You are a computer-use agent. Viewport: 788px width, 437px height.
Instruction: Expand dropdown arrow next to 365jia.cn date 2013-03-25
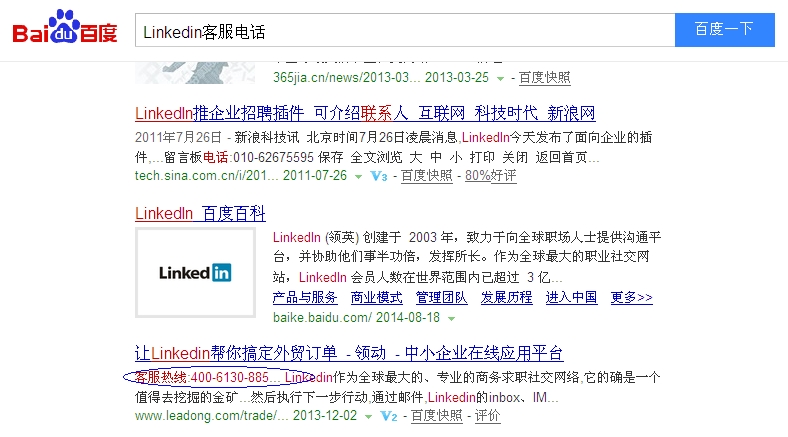(x=501, y=78)
